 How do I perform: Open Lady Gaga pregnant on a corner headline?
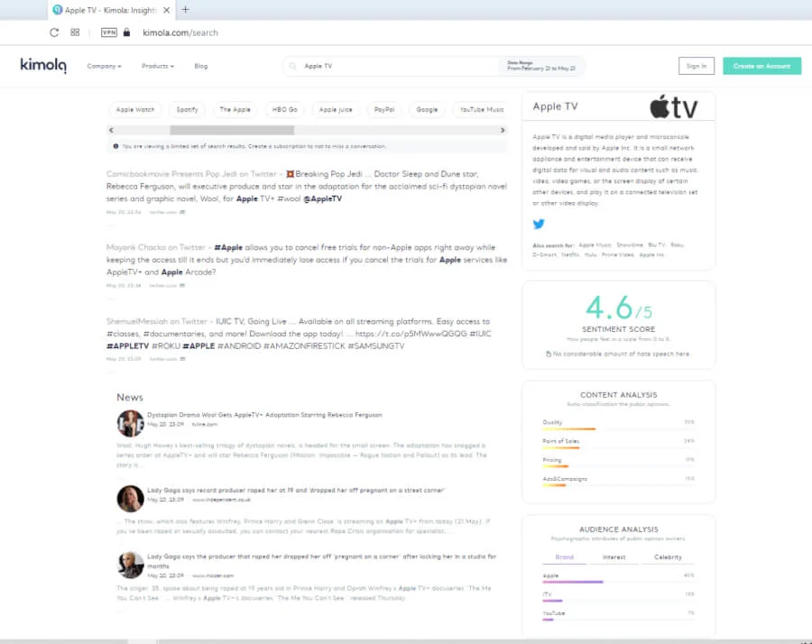321,561
